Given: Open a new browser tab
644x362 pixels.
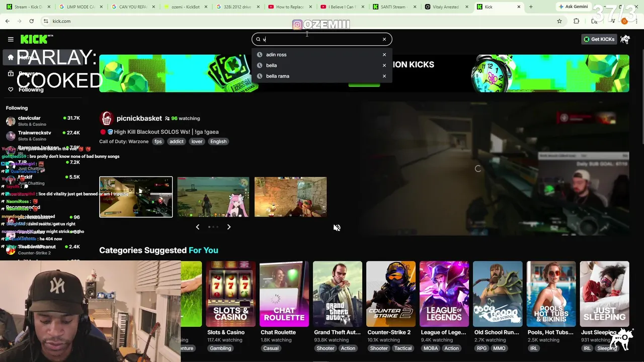Looking at the screenshot, I should point(531,7).
